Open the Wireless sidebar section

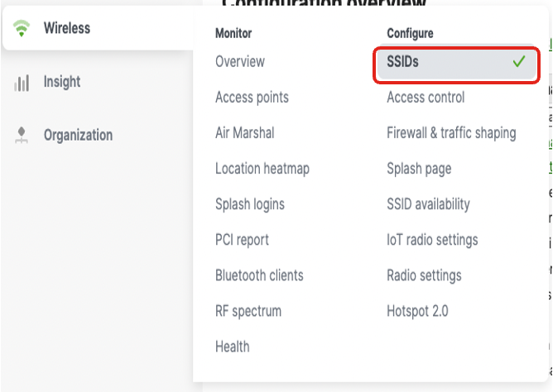[x=67, y=29]
